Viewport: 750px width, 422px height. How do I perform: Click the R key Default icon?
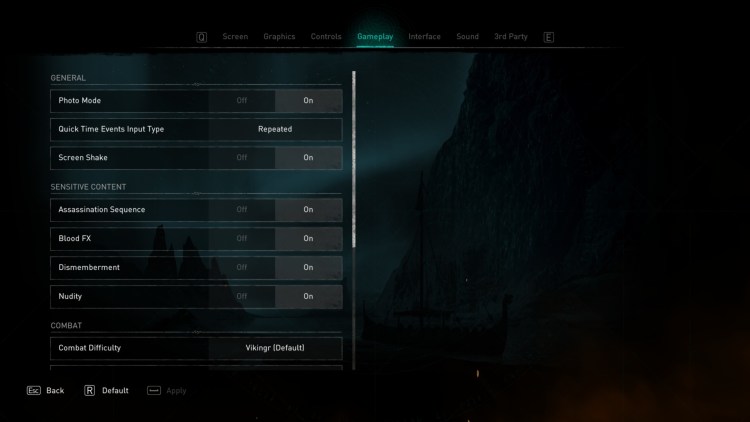click(x=89, y=390)
